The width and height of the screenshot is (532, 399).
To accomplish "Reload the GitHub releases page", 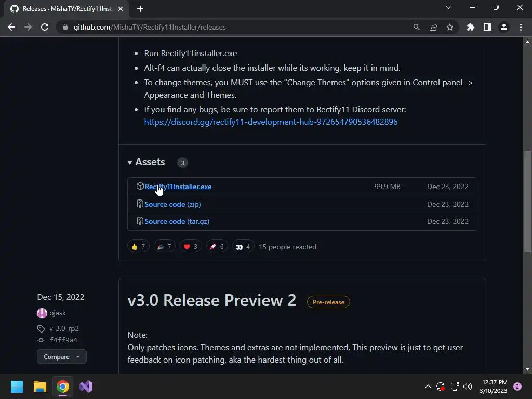I will click(45, 27).
